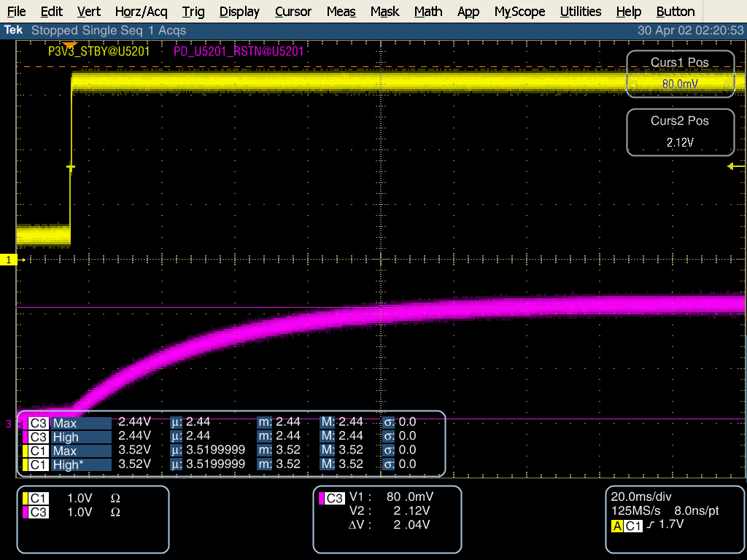Open the Vert menu

tap(89, 12)
